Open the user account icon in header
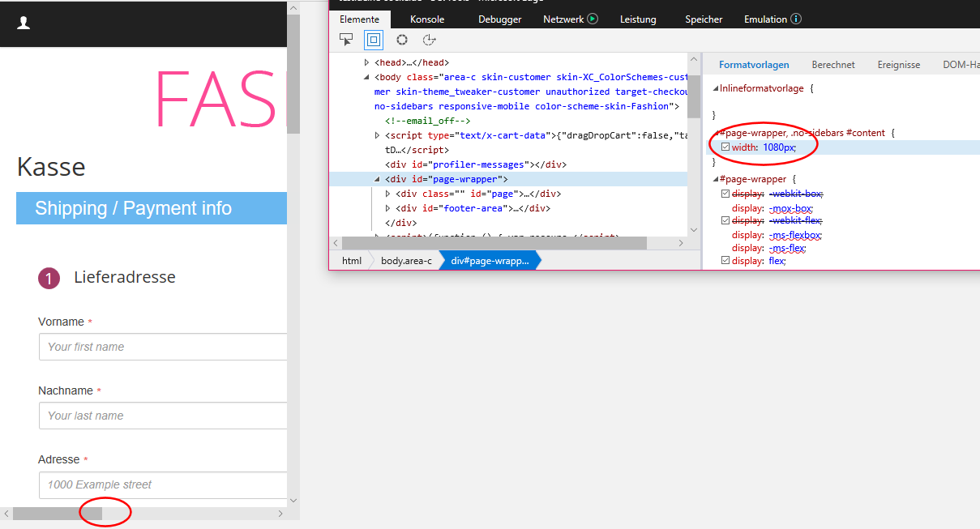 click(24, 23)
